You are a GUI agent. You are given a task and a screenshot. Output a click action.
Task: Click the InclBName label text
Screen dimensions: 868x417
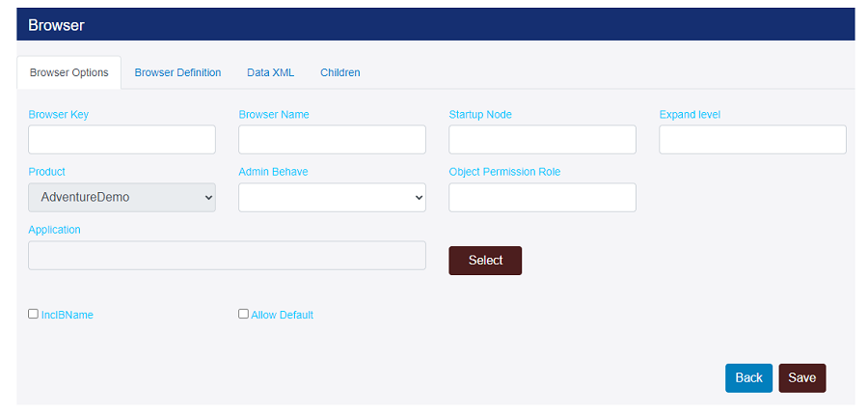point(67,315)
